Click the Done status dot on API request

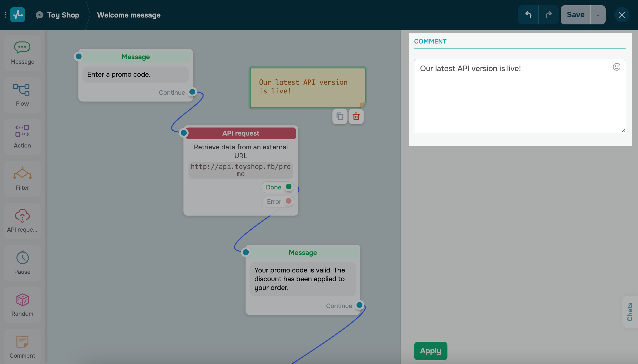coord(289,187)
